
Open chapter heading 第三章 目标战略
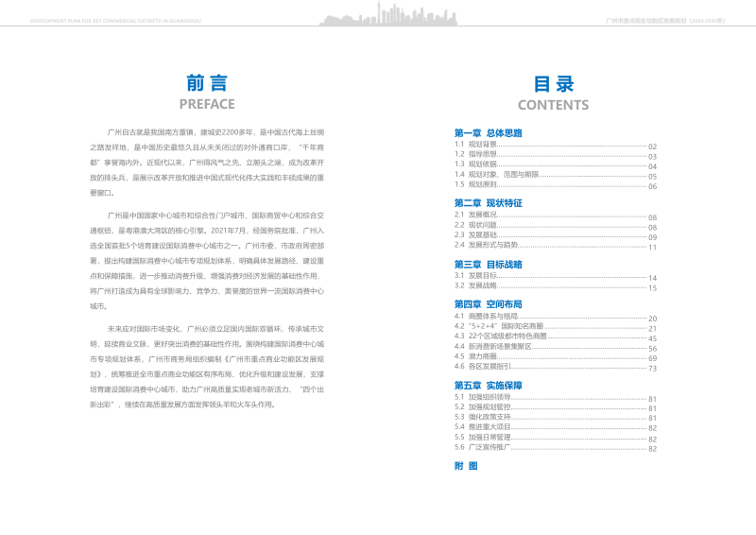click(488, 264)
